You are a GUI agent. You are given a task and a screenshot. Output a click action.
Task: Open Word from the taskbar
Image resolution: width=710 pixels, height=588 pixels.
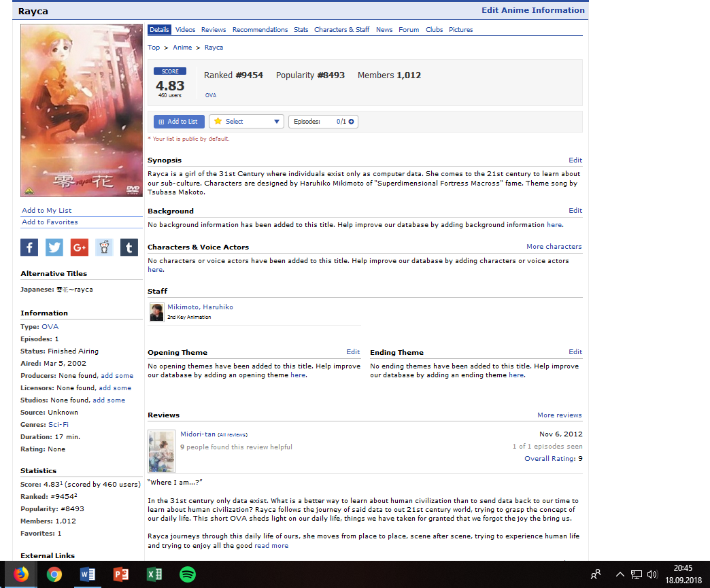(88, 574)
